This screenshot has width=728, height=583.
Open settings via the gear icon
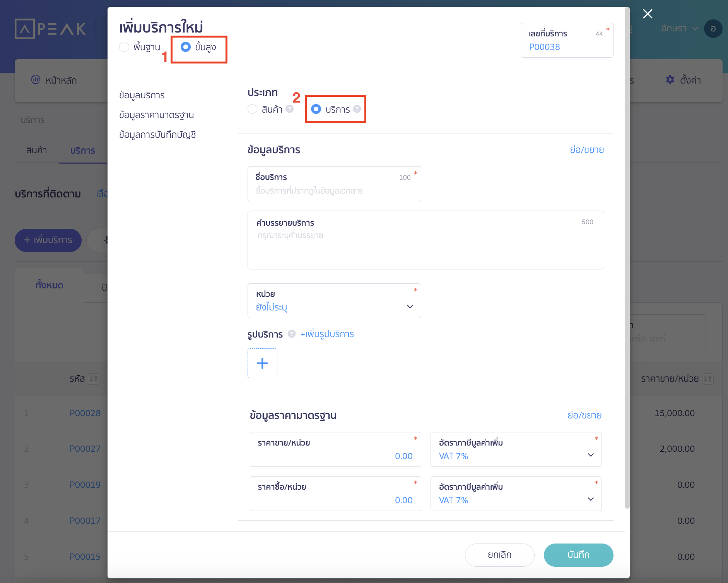click(x=670, y=80)
